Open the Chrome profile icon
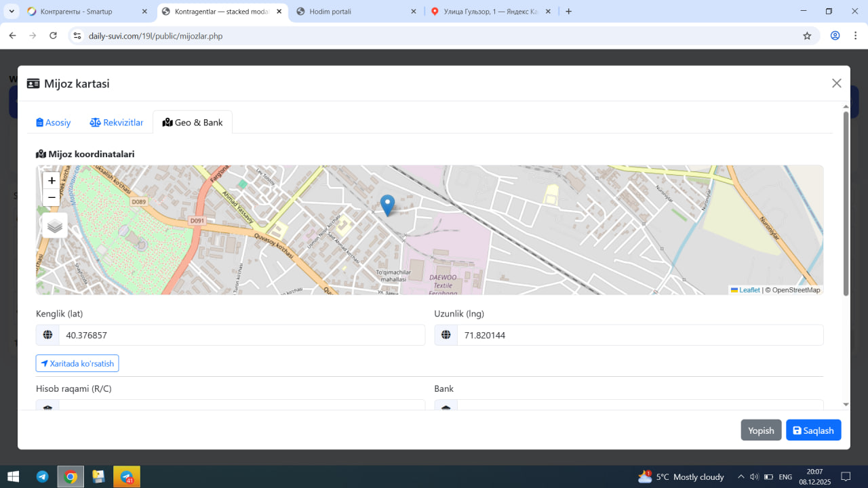 click(x=835, y=36)
